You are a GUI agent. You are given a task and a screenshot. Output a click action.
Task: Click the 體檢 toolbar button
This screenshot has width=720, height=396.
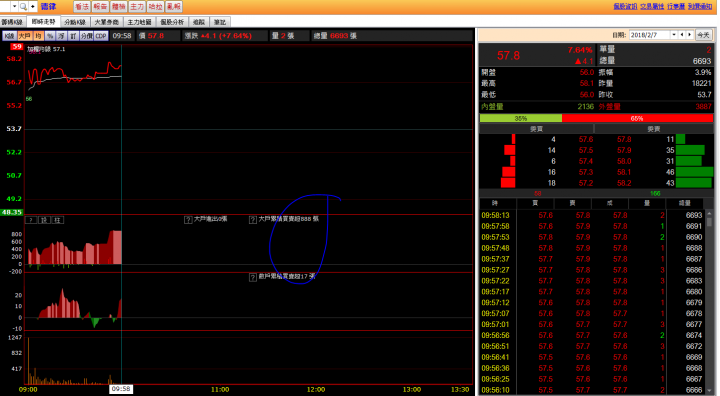(x=118, y=6)
